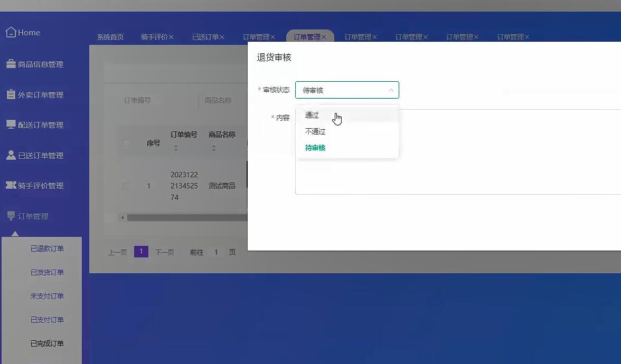Click the person icon beside 已送订单管理
The width and height of the screenshot is (621, 364).
coord(11,155)
